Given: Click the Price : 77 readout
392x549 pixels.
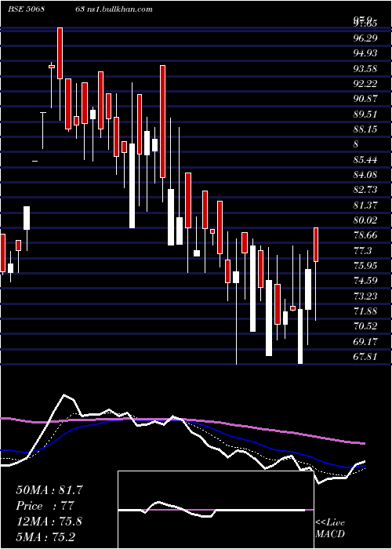Looking at the screenshot, I should tap(45, 506).
